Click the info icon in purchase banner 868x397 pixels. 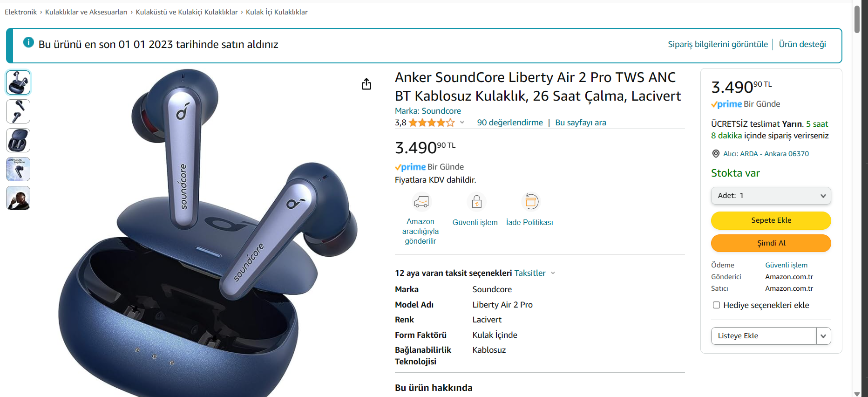[x=28, y=42]
